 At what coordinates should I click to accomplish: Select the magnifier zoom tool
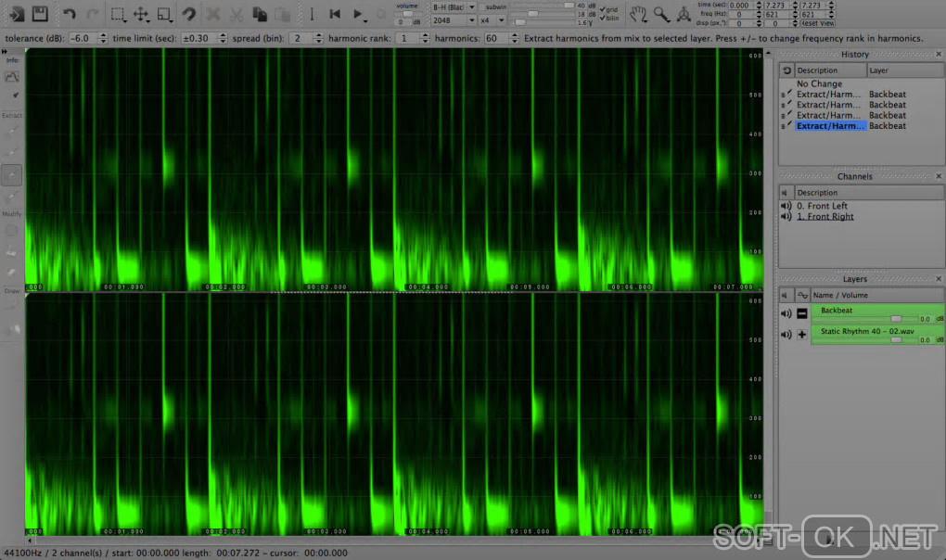click(661, 14)
